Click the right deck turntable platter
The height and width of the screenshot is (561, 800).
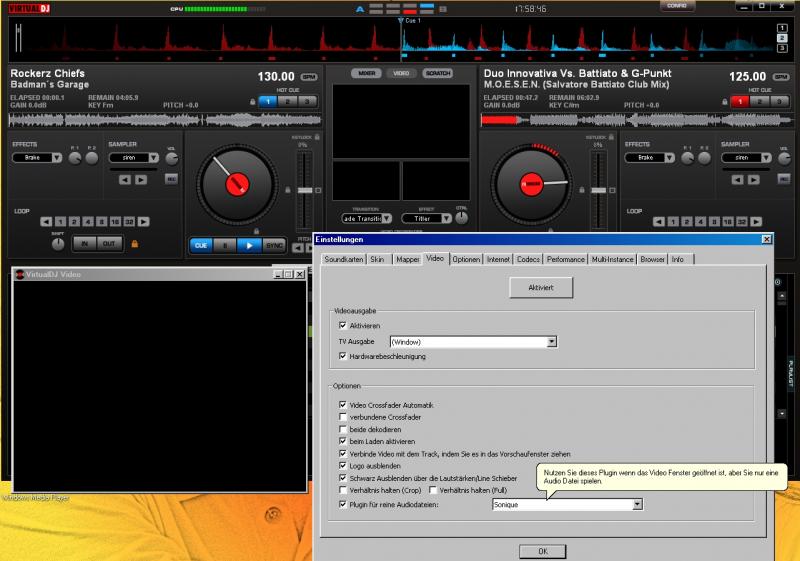531,185
